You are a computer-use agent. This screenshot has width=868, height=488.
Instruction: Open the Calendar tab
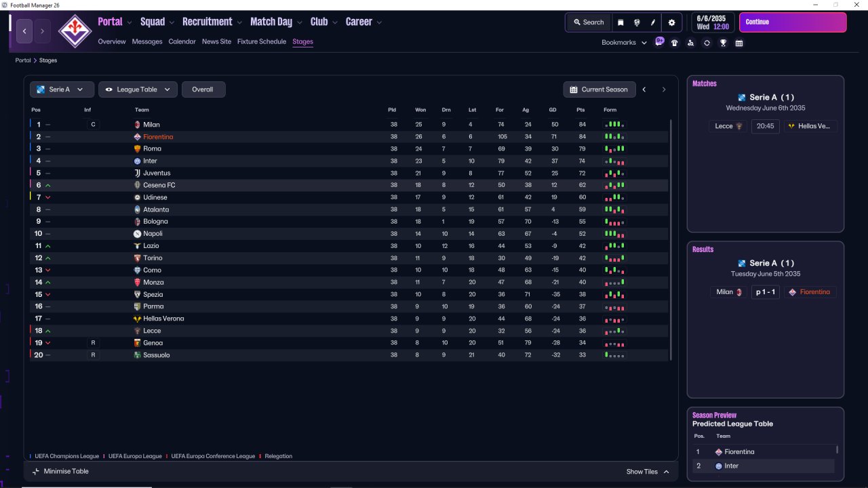(182, 42)
